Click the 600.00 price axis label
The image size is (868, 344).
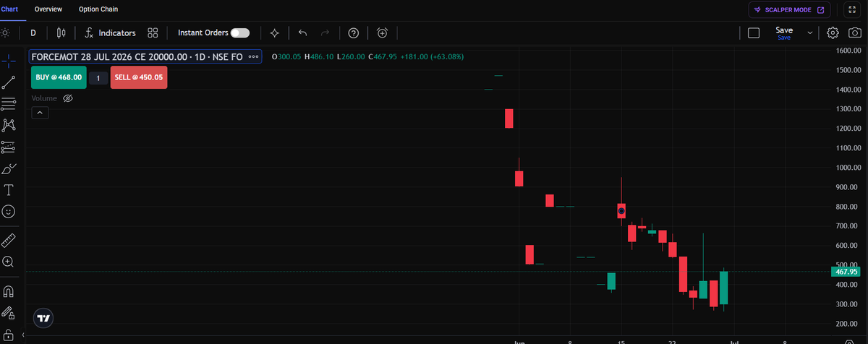point(847,246)
